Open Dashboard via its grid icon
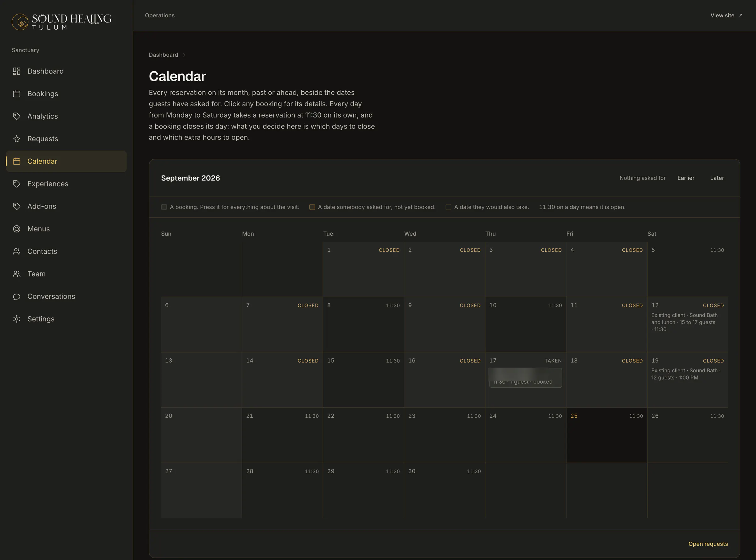Screen dimensions: 756x560 [x=17, y=71]
